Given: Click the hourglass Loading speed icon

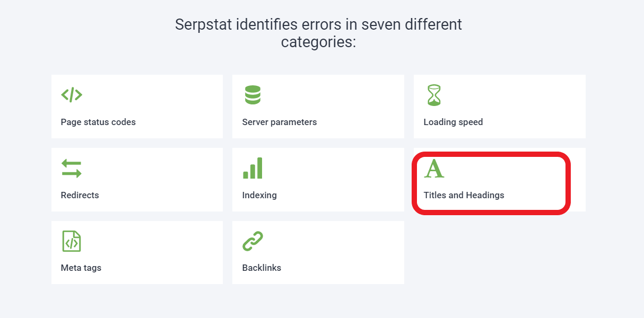Looking at the screenshot, I should [x=434, y=95].
